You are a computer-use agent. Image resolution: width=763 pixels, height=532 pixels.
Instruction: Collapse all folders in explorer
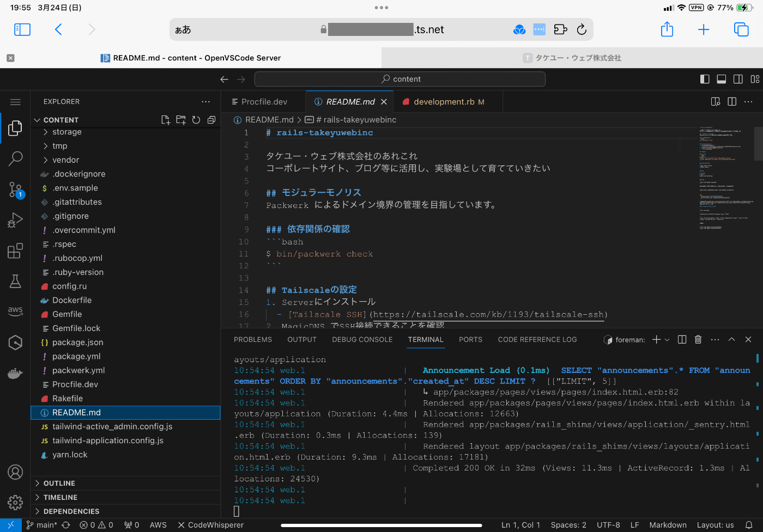click(x=211, y=120)
